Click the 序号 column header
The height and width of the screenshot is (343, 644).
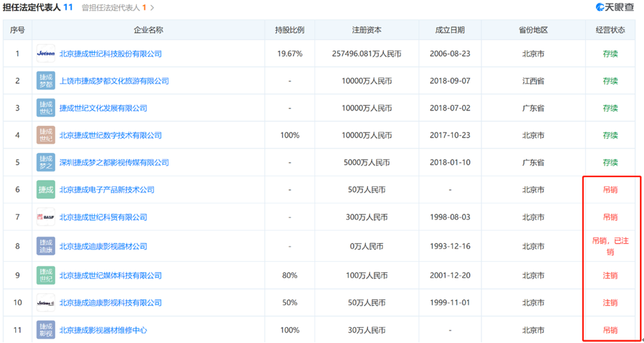click(17, 30)
